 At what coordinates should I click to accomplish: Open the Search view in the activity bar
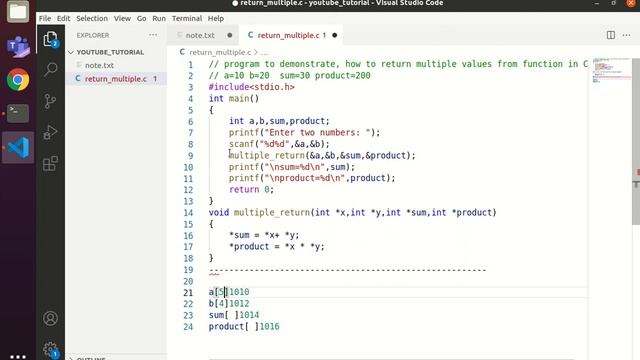click(x=51, y=69)
